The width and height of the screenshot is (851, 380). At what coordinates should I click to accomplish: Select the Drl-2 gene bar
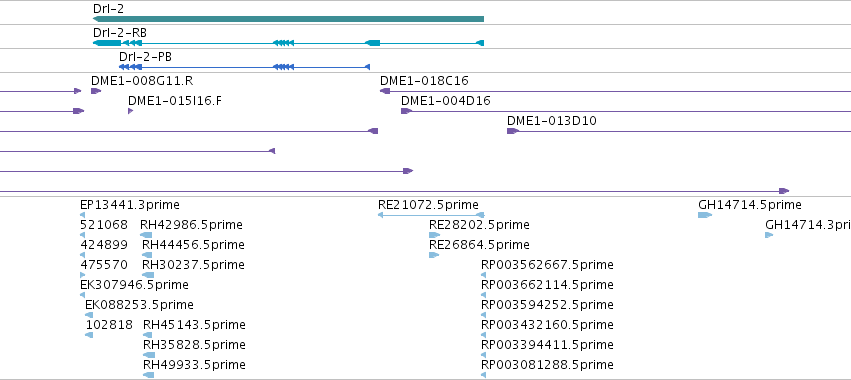coord(288,19)
